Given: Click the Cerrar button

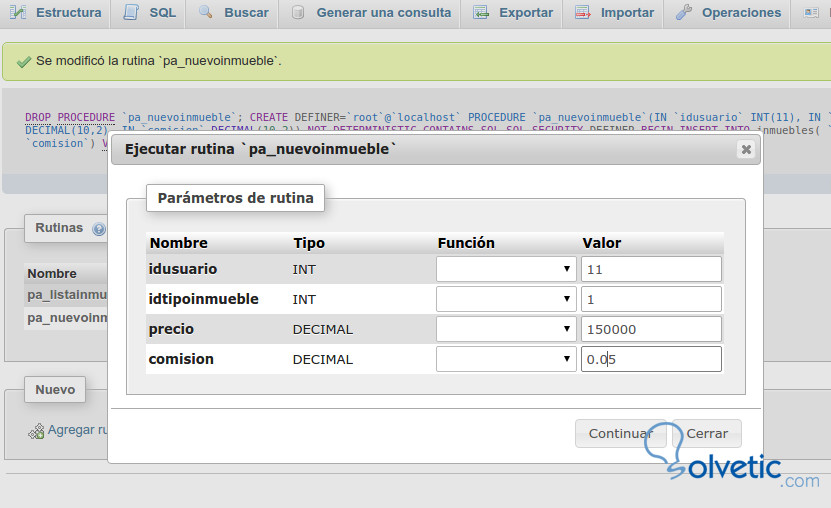Looking at the screenshot, I should pyautogui.click(x=707, y=433).
